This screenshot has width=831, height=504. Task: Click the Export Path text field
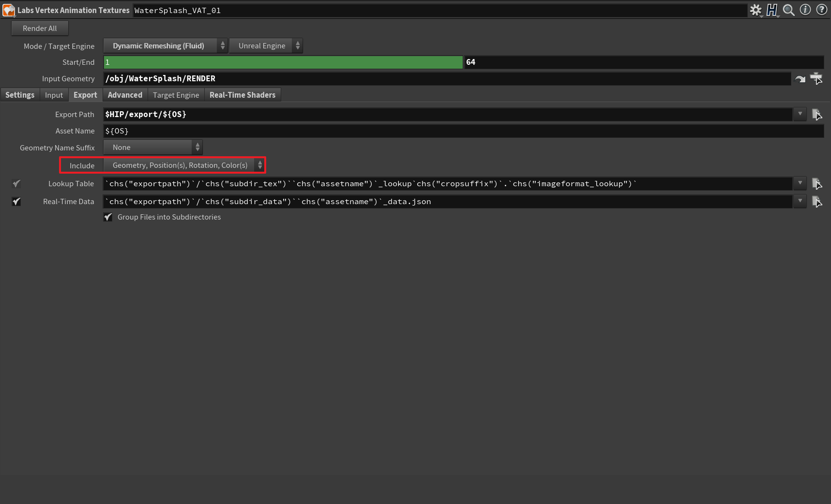click(448, 115)
